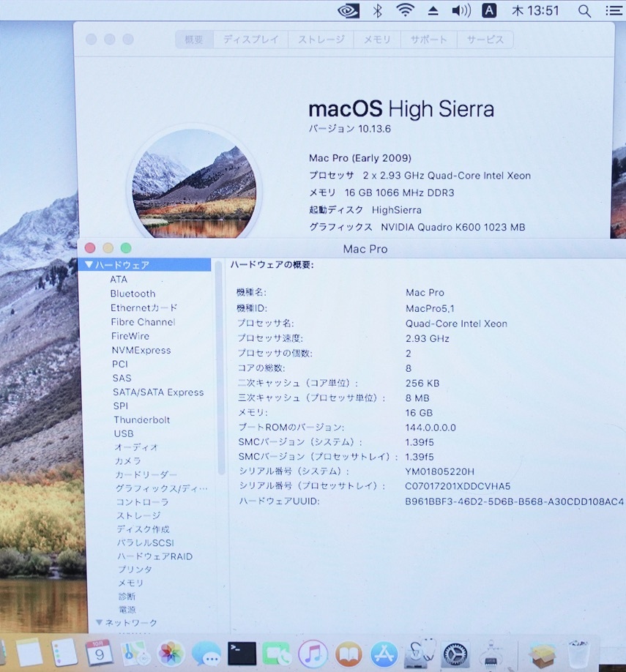Switch to 概要 tab in About This Mac
626x672 pixels.
point(194,40)
